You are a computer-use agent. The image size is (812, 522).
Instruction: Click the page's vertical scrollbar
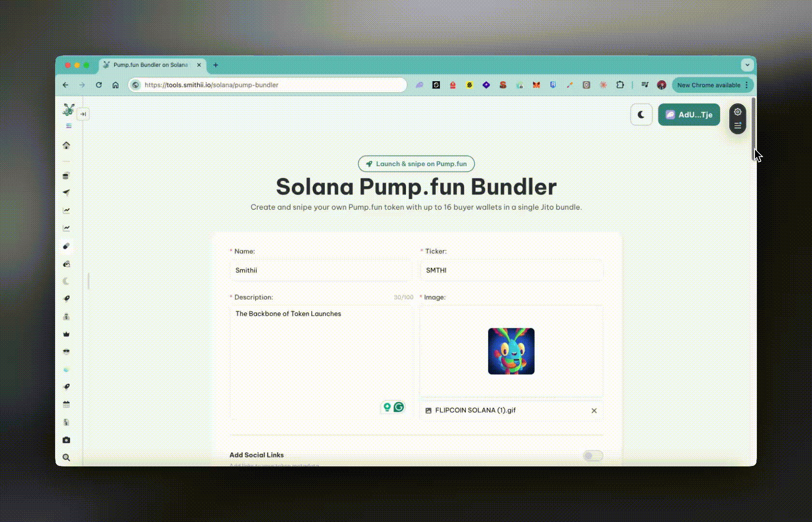754,129
